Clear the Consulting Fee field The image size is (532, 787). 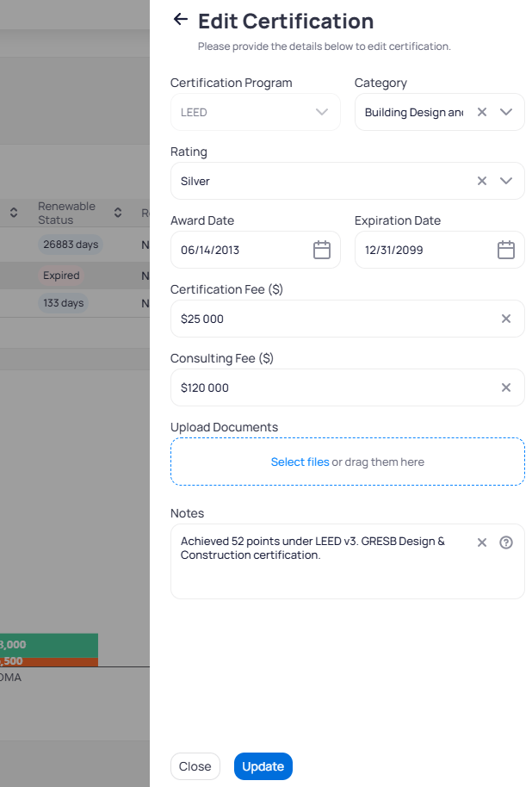(x=506, y=387)
